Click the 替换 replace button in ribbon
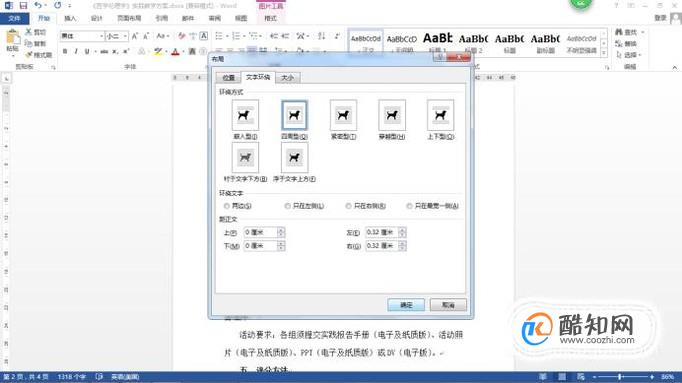This screenshot has width=682, height=383. (626, 43)
